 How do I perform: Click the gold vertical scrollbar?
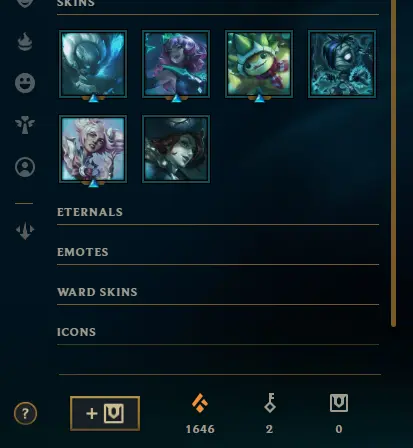click(x=394, y=163)
